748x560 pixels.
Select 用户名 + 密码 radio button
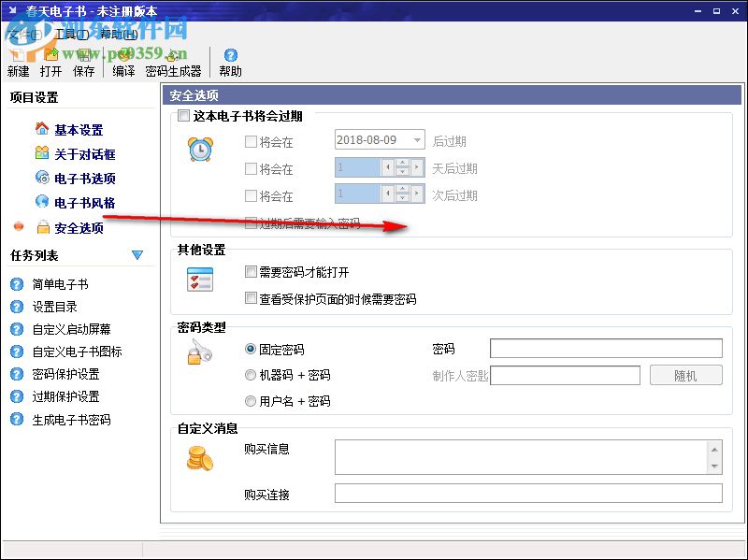pos(251,401)
